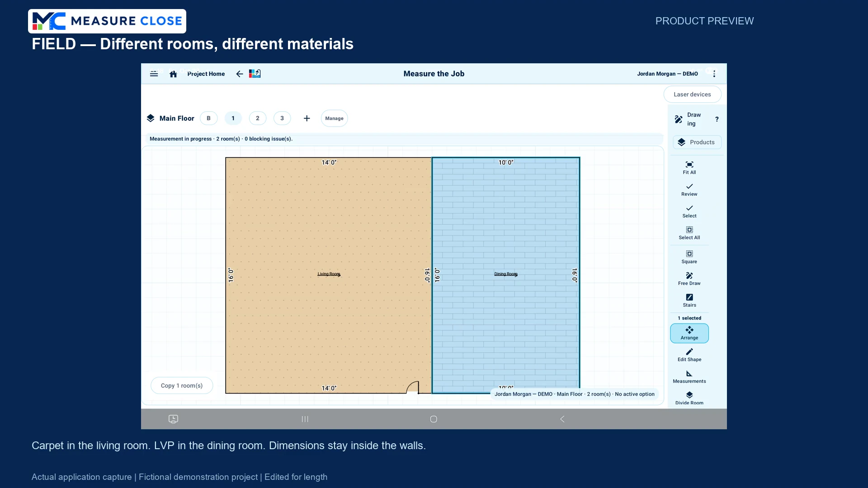Open the hamburger menu

click(154, 74)
